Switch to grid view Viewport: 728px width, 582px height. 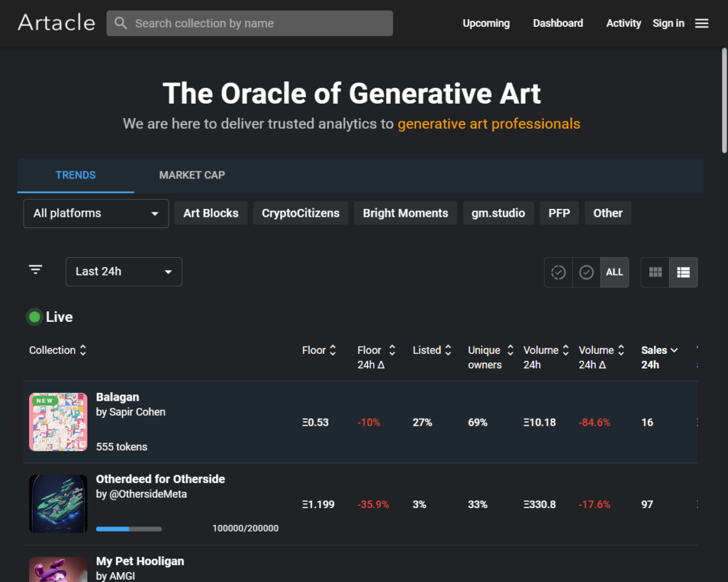click(655, 272)
